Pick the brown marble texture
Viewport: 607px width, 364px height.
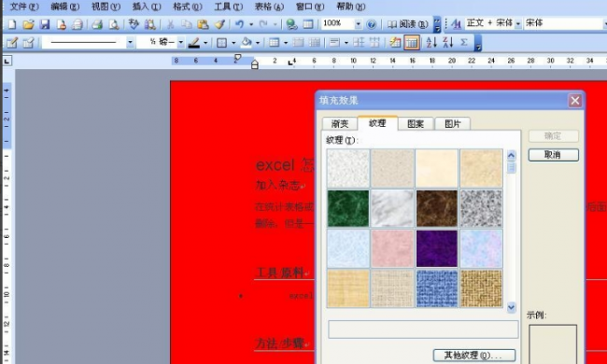[437, 208]
